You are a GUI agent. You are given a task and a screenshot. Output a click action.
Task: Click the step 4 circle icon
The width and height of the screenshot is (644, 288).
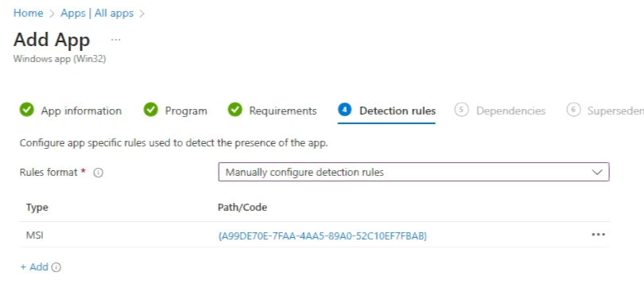[344, 110]
